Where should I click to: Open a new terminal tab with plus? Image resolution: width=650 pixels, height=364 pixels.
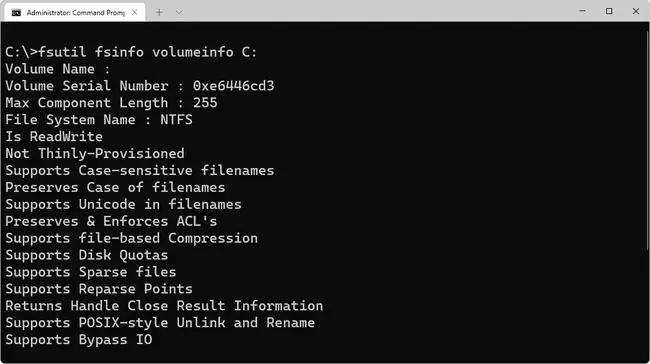click(x=159, y=12)
